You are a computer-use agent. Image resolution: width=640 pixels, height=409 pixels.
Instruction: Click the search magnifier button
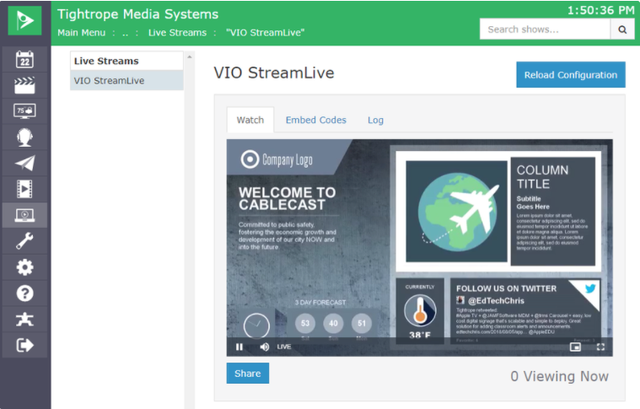[x=622, y=29]
